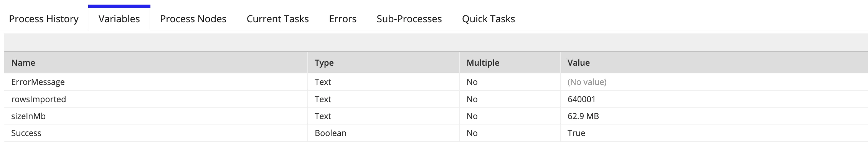
Task: View the Errors tab
Action: click(x=343, y=19)
